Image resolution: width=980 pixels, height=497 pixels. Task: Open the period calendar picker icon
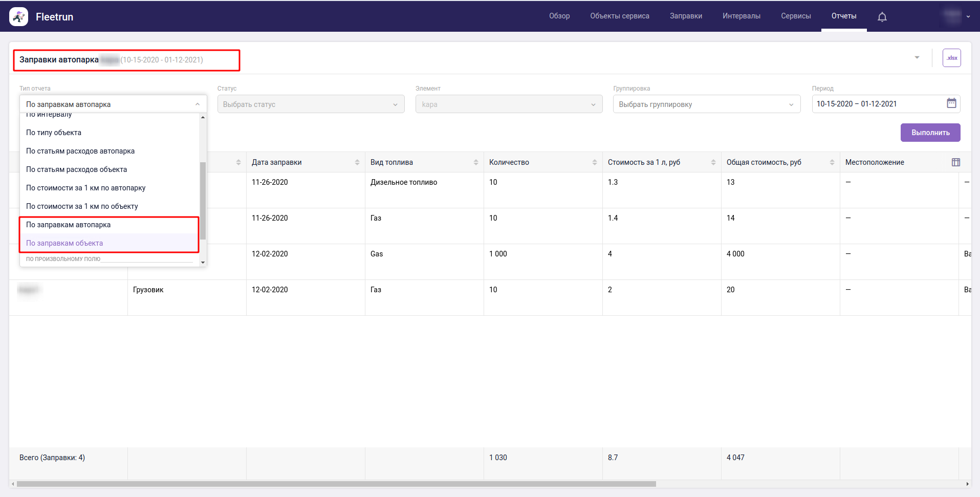(x=951, y=103)
